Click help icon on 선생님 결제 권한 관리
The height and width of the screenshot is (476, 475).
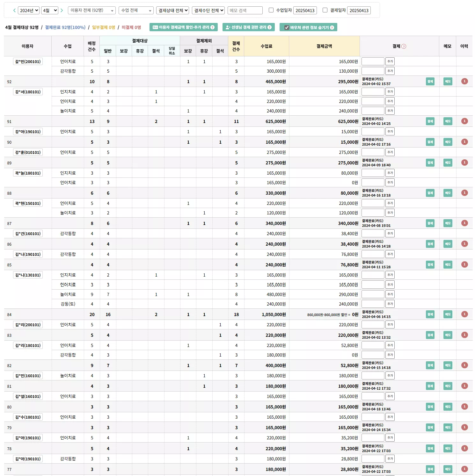pyautogui.click(x=270, y=27)
